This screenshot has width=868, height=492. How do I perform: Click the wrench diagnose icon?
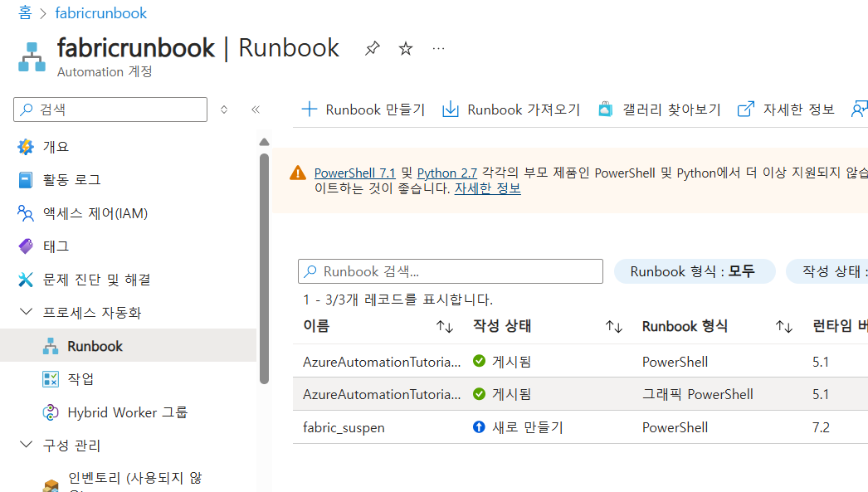[26, 280]
